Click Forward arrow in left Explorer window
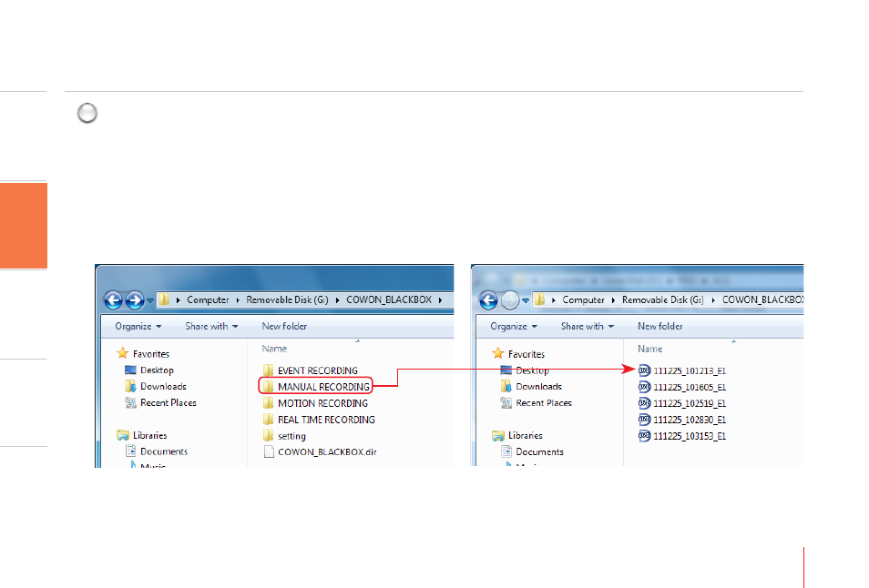Viewport: 869px width, 588px height. 135,300
